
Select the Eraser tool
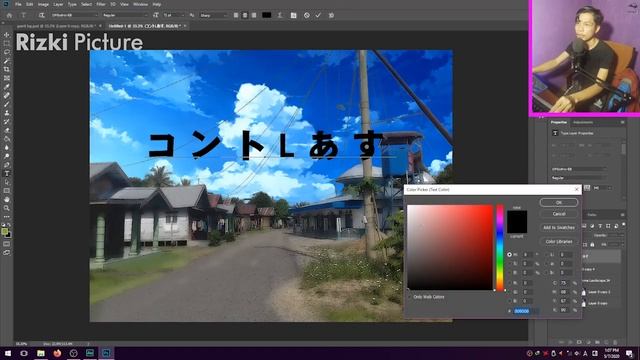point(7,130)
